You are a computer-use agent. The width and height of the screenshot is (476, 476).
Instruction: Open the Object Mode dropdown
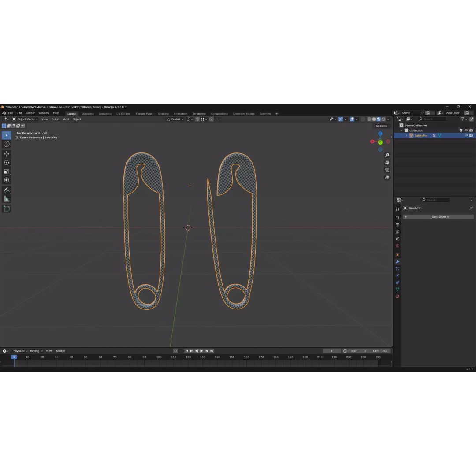25,119
